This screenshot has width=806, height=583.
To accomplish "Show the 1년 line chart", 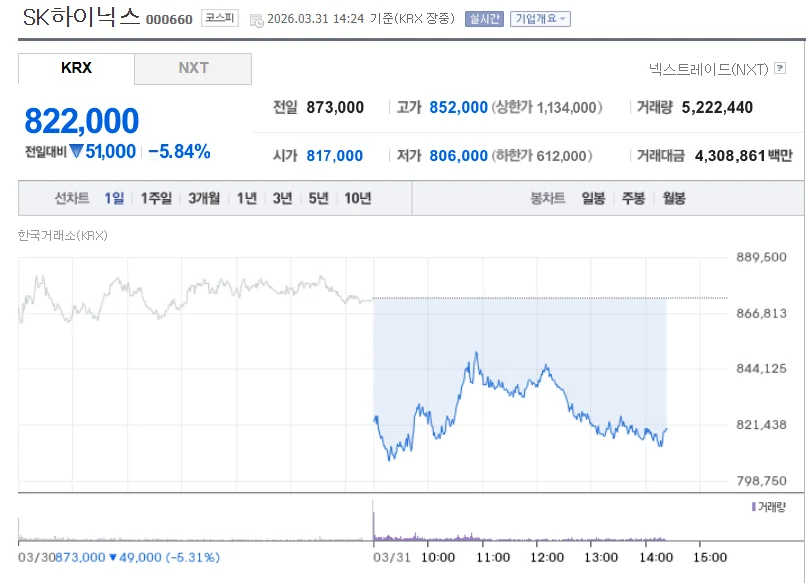I will (247, 198).
